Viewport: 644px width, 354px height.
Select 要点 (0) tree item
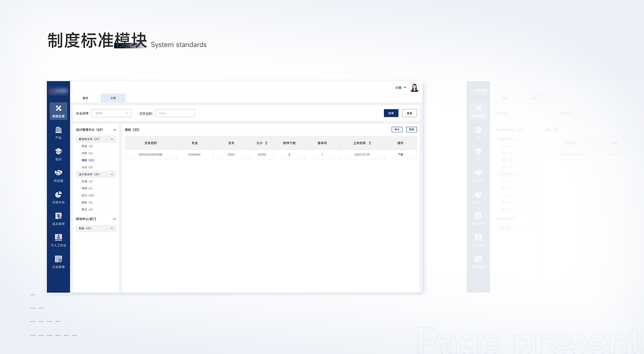click(87, 209)
